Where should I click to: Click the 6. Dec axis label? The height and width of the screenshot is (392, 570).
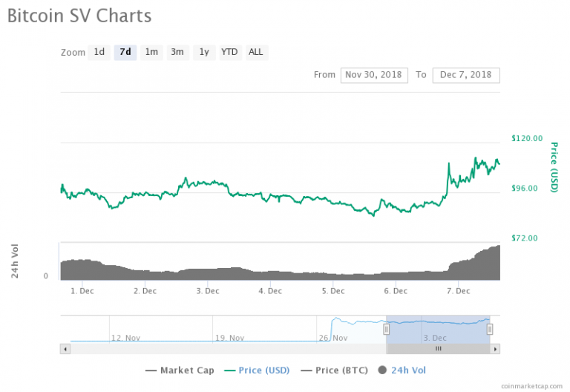pos(396,291)
